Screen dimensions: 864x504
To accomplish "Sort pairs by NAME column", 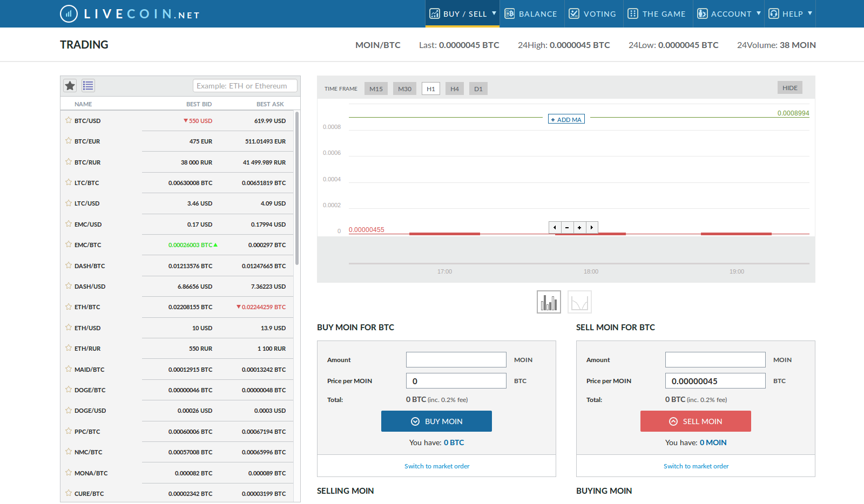I will tap(83, 104).
